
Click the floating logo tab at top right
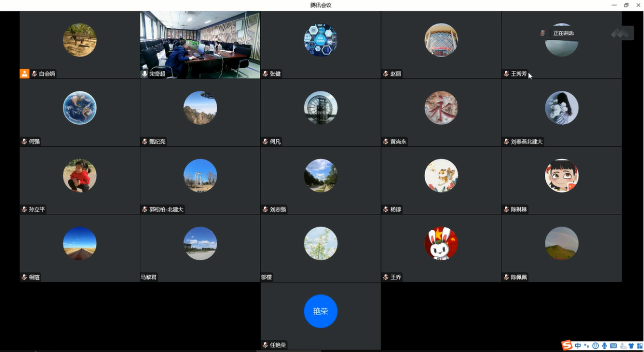(622, 33)
